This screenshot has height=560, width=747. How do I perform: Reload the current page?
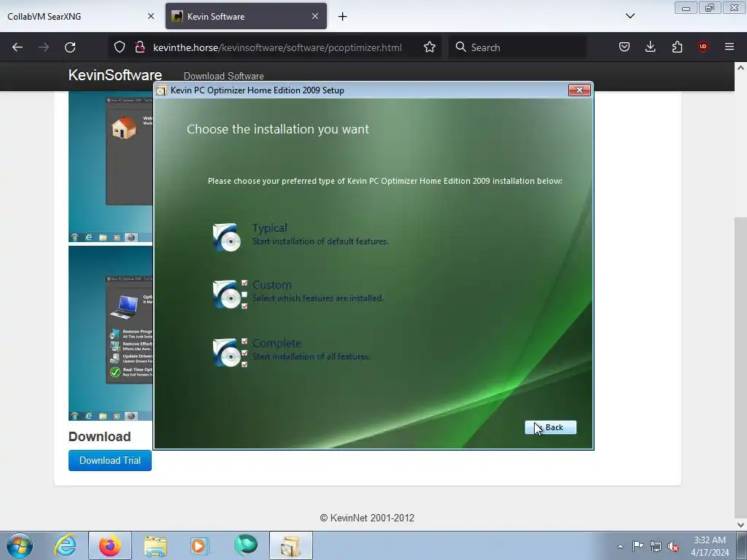[70, 47]
